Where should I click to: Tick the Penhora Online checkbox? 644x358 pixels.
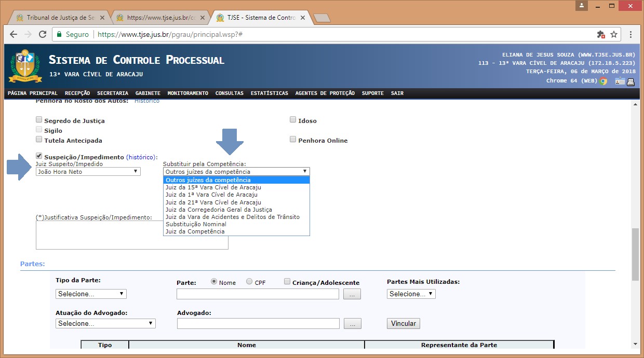click(293, 140)
